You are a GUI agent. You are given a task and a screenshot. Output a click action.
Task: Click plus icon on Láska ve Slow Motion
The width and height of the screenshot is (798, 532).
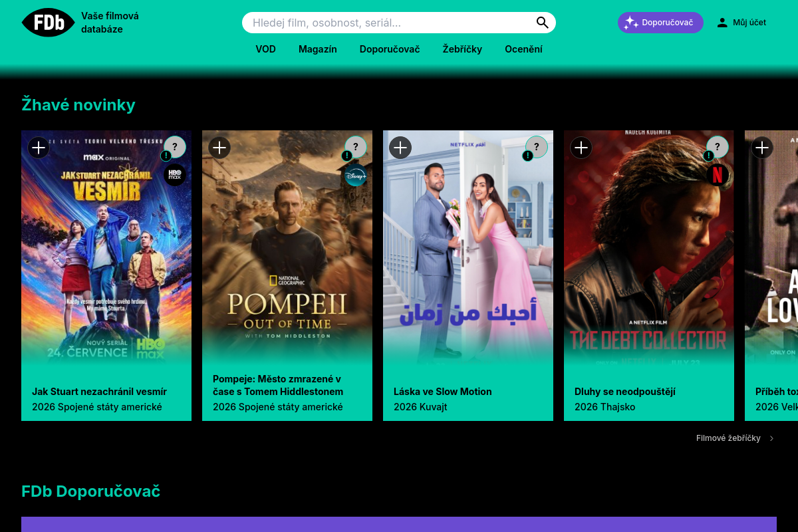pos(400,148)
